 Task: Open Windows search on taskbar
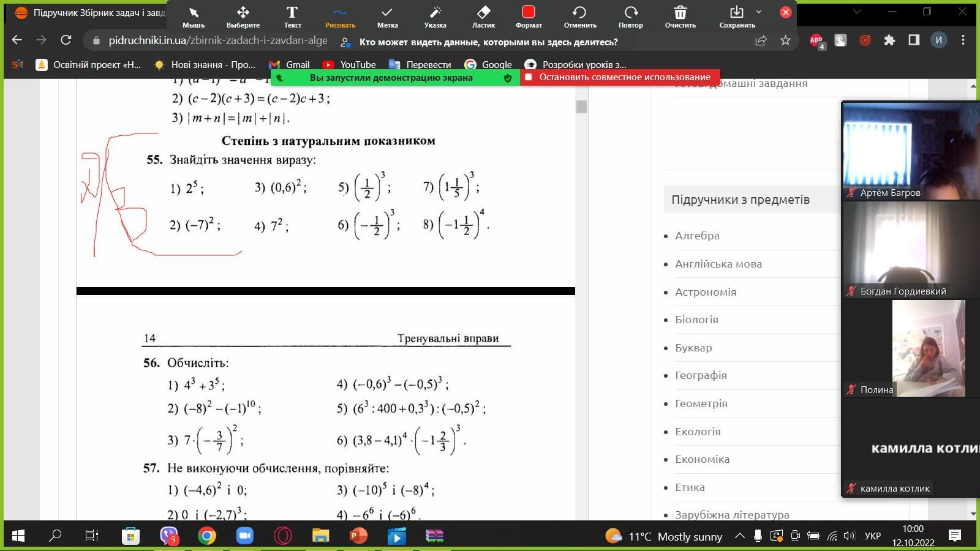55,536
